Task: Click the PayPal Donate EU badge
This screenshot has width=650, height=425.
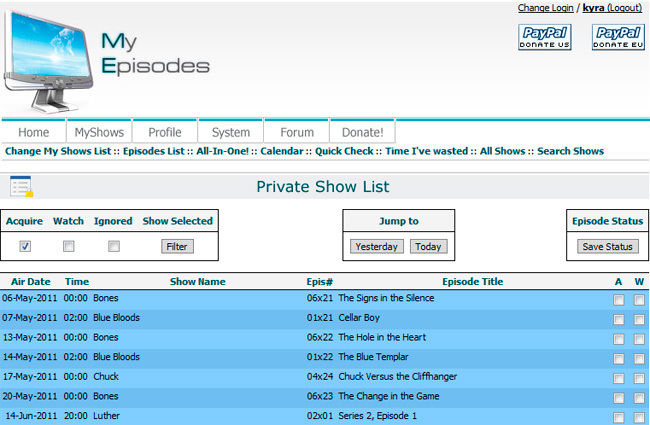Action: 618,37
